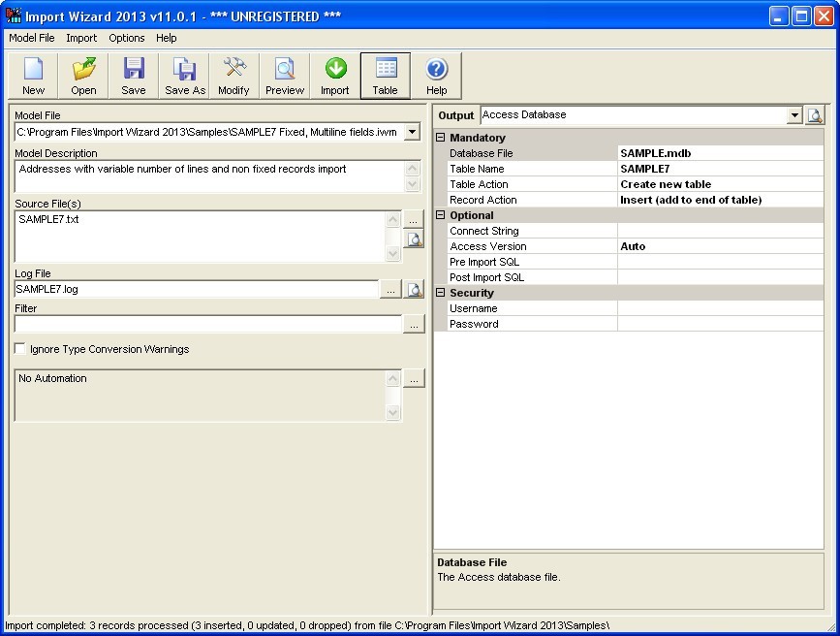Click the empty Username value field

click(721, 309)
